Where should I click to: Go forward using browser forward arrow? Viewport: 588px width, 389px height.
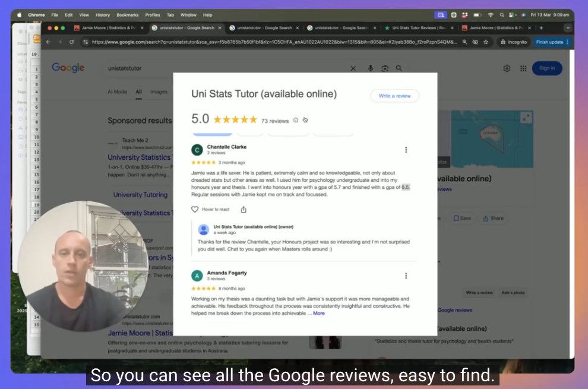pos(59,42)
